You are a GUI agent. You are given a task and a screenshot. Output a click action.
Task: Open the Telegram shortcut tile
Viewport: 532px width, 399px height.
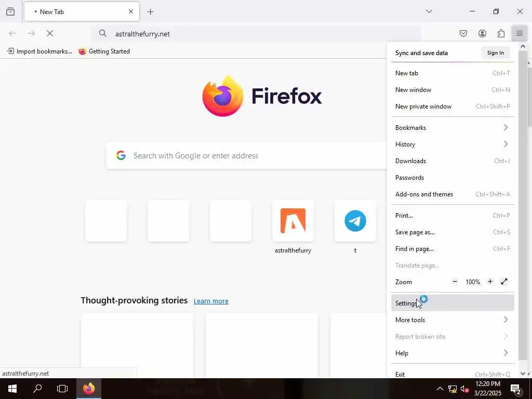click(x=355, y=221)
